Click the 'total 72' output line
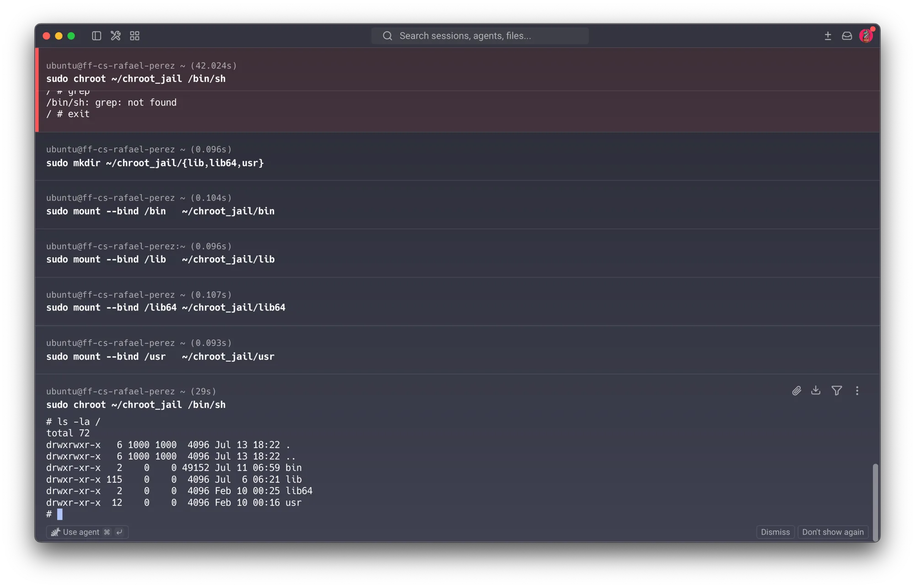Image resolution: width=915 pixels, height=588 pixels. [68, 433]
